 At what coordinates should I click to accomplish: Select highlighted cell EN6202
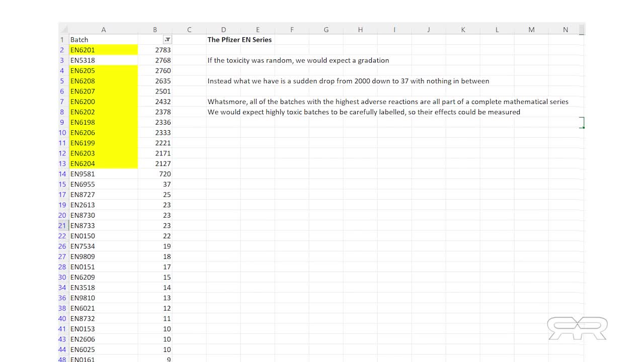pyautogui.click(x=103, y=112)
